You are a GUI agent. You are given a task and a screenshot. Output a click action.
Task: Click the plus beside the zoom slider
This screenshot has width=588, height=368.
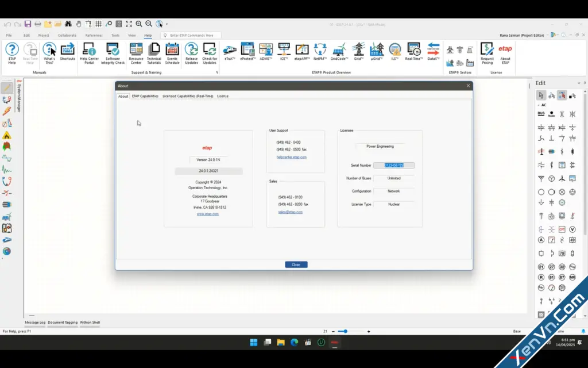[369, 332]
